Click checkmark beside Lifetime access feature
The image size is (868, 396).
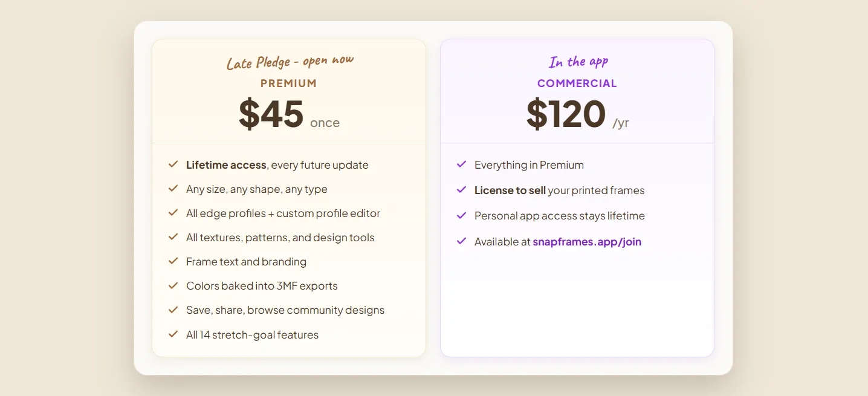173,164
